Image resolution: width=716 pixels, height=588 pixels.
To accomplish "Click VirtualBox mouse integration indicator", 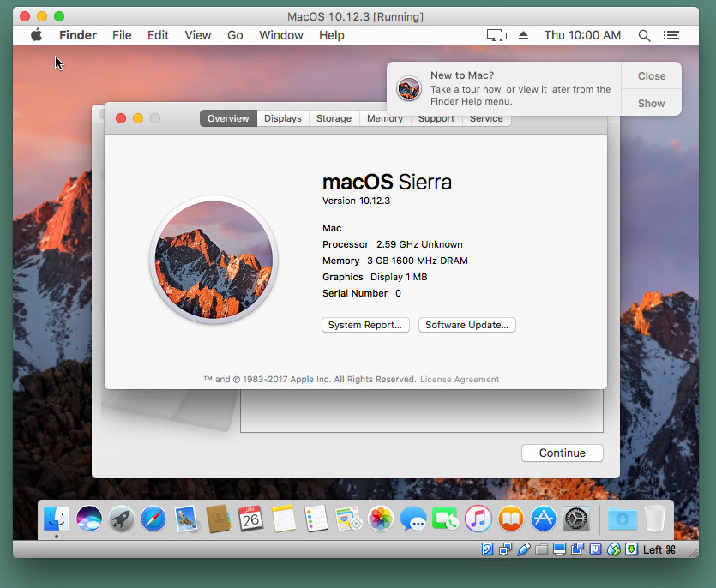I will click(x=613, y=549).
